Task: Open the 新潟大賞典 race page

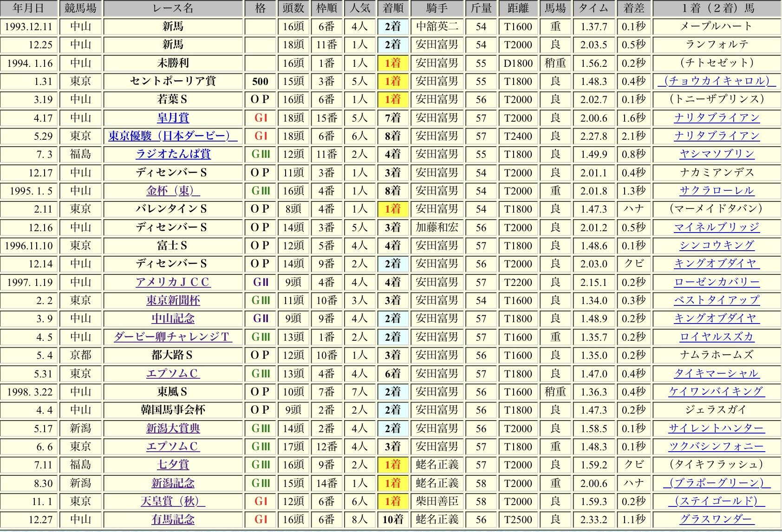Action: pyautogui.click(x=173, y=428)
